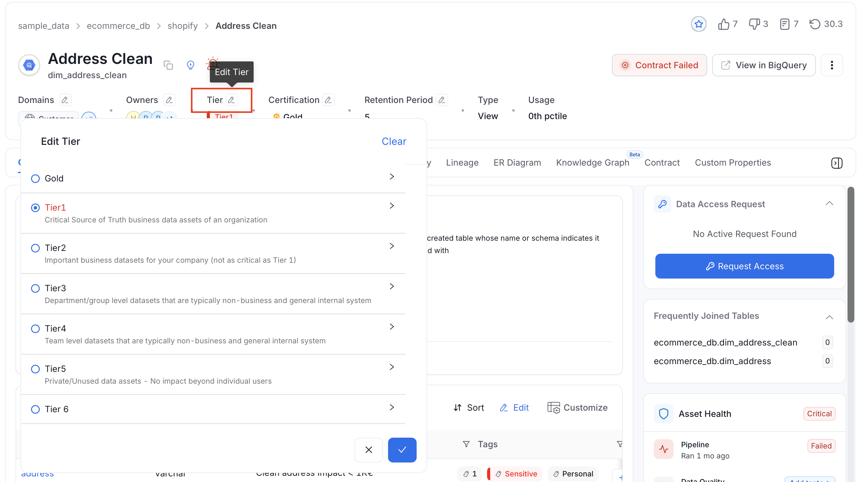Follow the table with the star icon
The height and width of the screenshot is (482, 868).
(x=698, y=24)
